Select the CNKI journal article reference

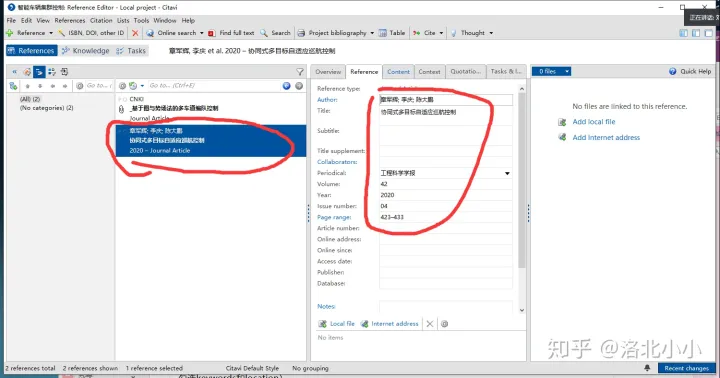(x=211, y=109)
